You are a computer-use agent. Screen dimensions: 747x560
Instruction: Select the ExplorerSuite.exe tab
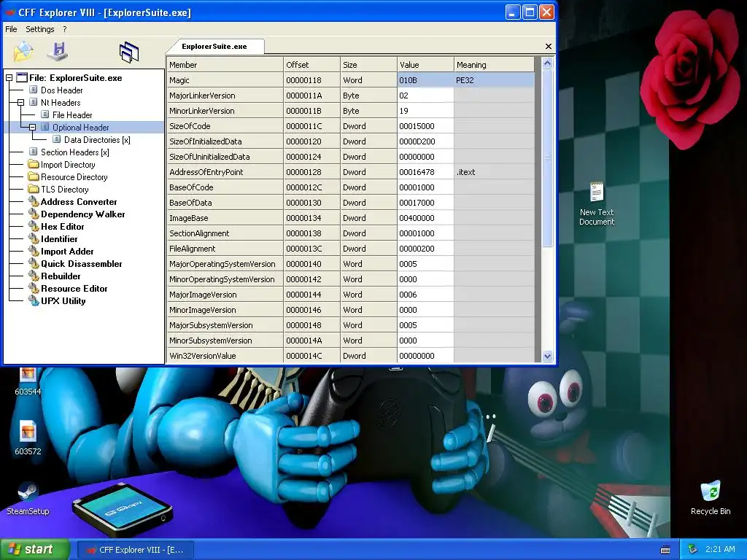[x=214, y=46]
